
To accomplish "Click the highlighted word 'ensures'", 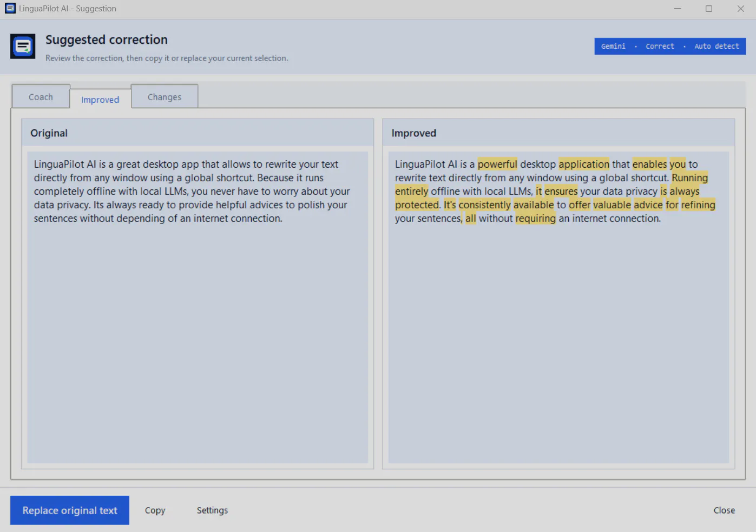I will click(561, 191).
